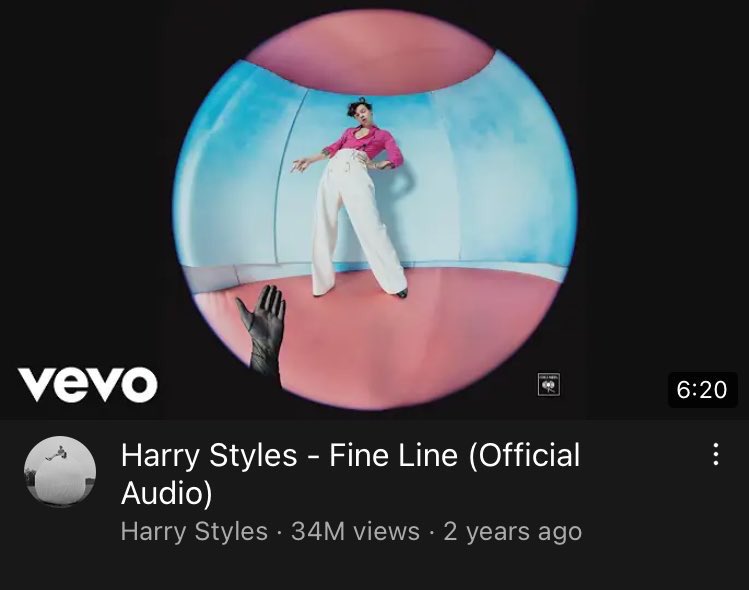Click the words Fine Line in title
749x590 pixels.
pyautogui.click(x=393, y=455)
